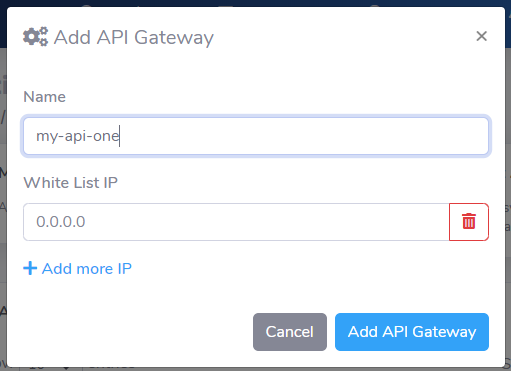Close the Add API Gateway dialog with X
This screenshot has width=511, height=371.
[x=481, y=36]
